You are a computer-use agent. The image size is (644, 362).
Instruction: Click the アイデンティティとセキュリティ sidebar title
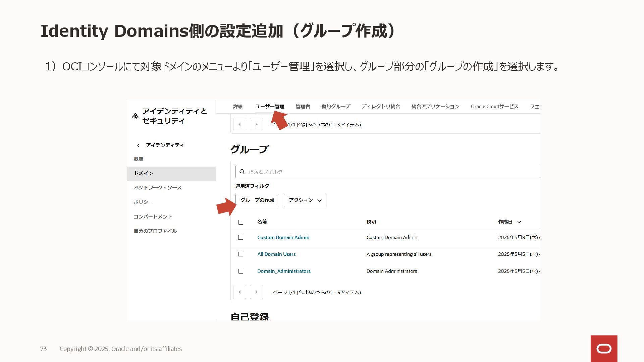175,116
